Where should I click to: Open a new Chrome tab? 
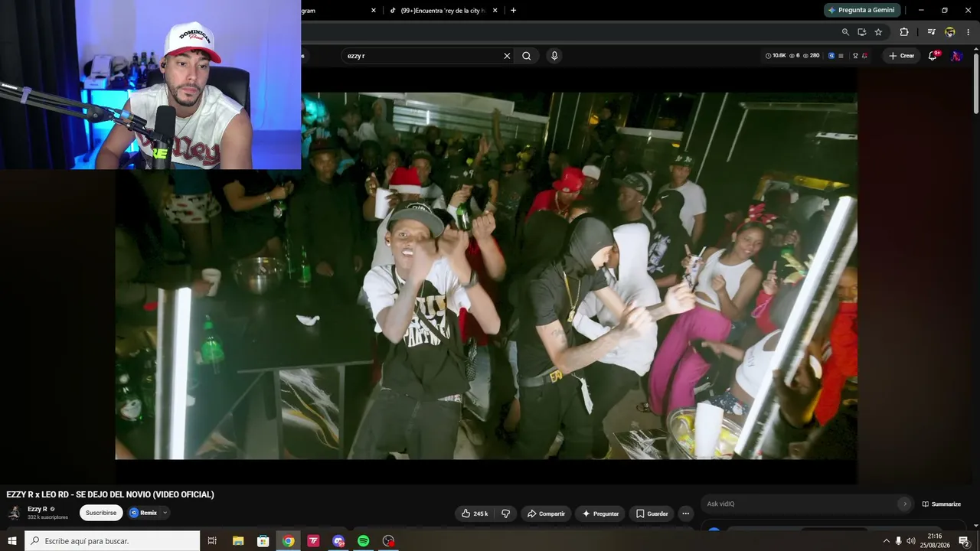click(x=513, y=10)
